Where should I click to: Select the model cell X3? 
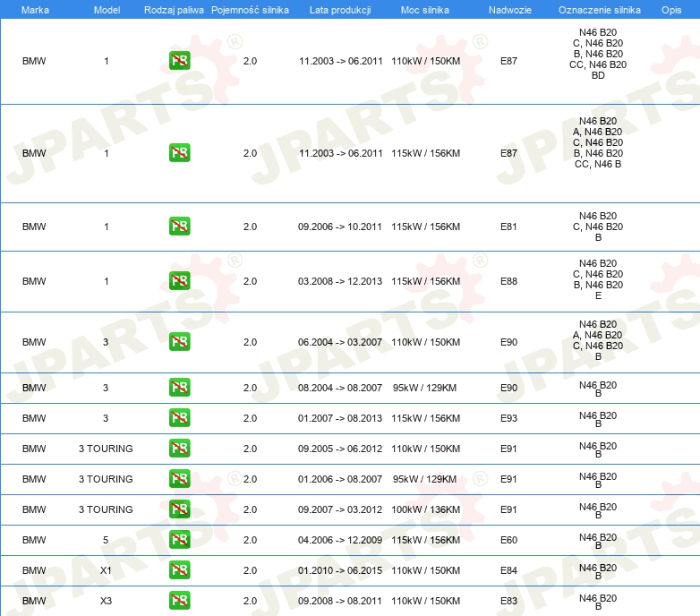coord(106,601)
